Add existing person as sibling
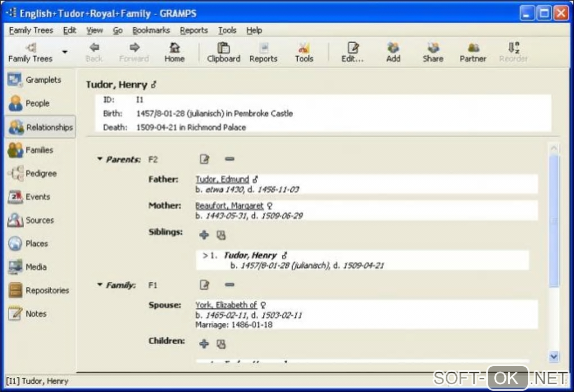Screen dimensions: 574x392 pyautogui.click(x=221, y=235)
